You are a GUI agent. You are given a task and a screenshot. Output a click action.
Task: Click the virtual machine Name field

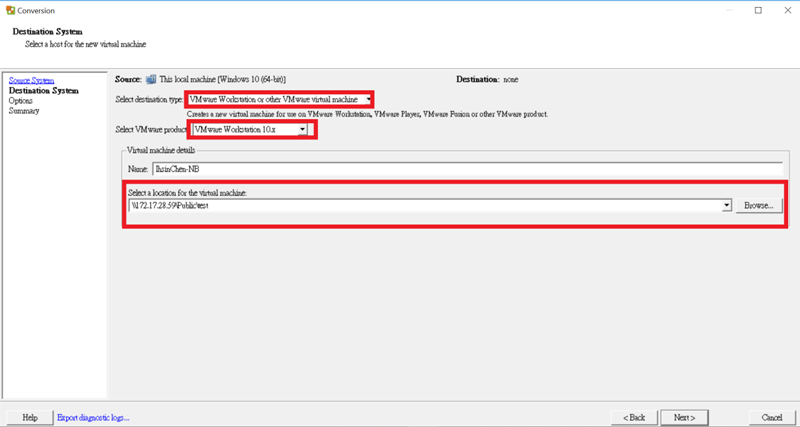pyautogui.click(x=467, y=169)
